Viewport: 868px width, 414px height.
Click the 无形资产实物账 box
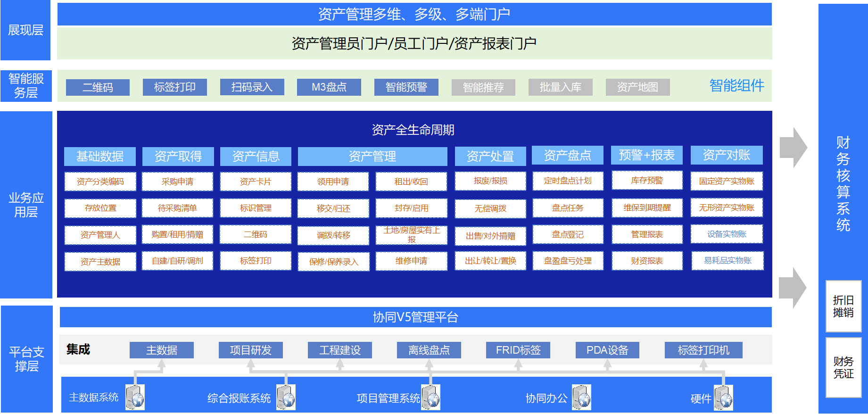[727, 207]
